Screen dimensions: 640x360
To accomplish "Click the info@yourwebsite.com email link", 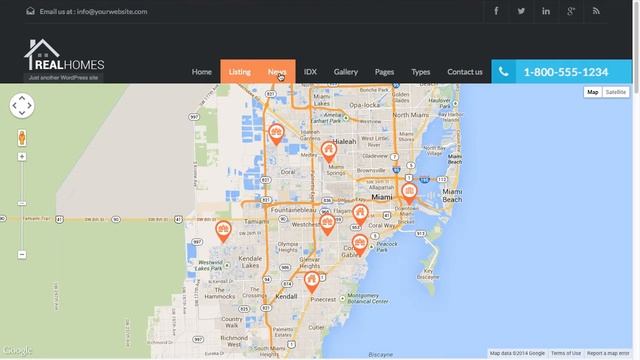I will (112, 11).
